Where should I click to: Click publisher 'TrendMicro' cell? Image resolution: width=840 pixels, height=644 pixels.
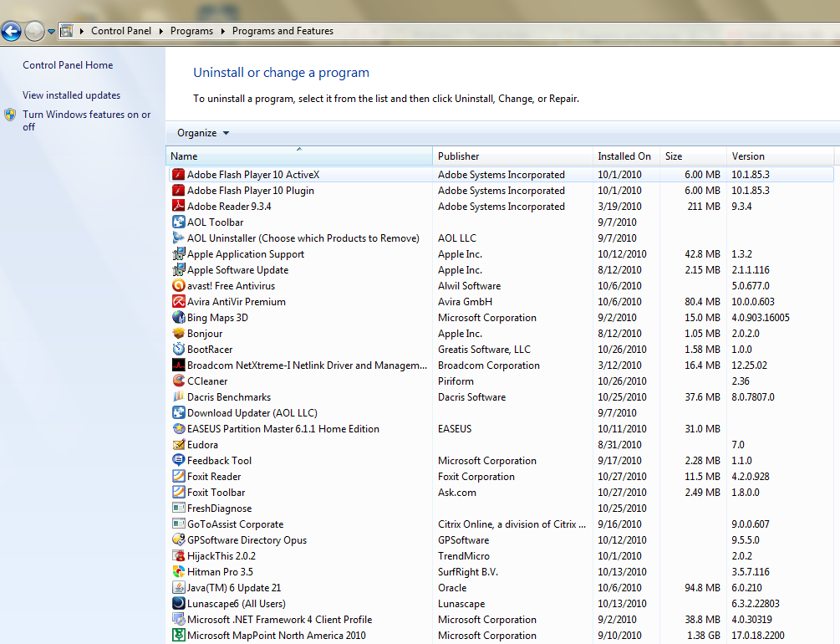point(463,556)
